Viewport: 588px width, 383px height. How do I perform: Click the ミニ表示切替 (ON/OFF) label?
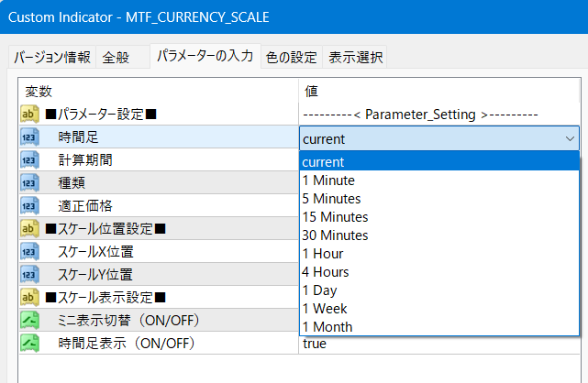[128, 321]
